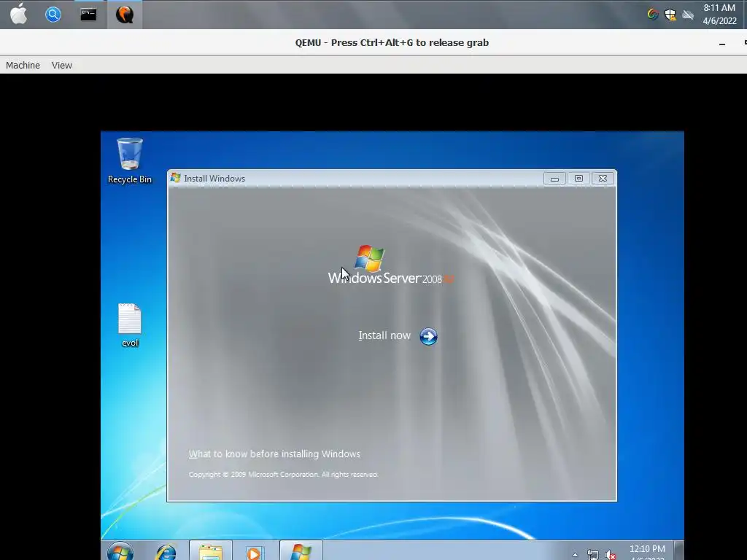Click the colorful swirl tray icon
The width and height of the screenshot is (747, 560).
[653, 15]
